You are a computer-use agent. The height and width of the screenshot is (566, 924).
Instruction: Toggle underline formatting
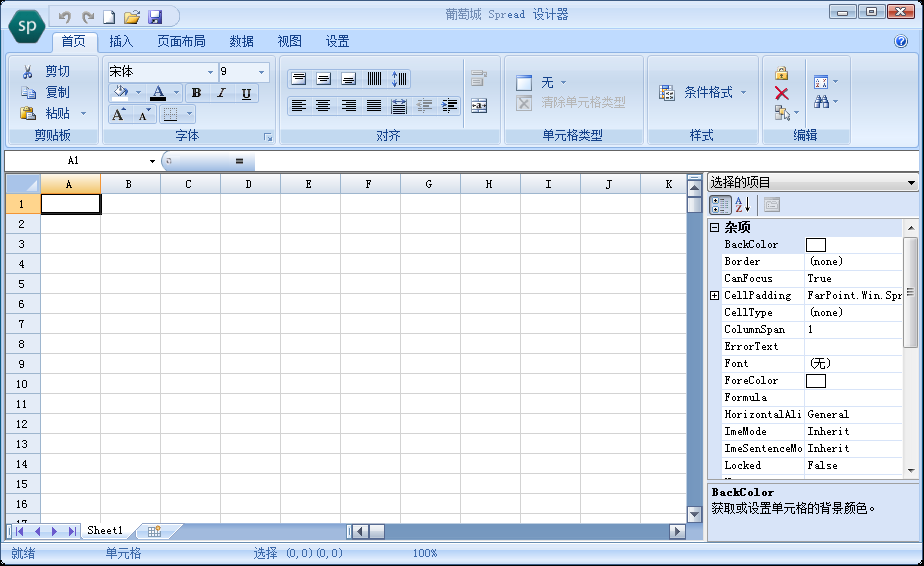pyautogui.click(x=246, y=93)
